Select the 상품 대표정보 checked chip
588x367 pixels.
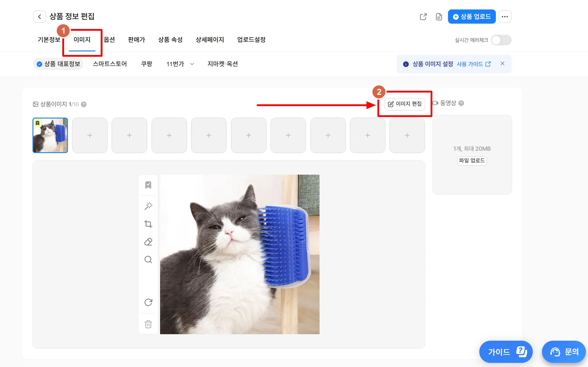tap(58, 64)
